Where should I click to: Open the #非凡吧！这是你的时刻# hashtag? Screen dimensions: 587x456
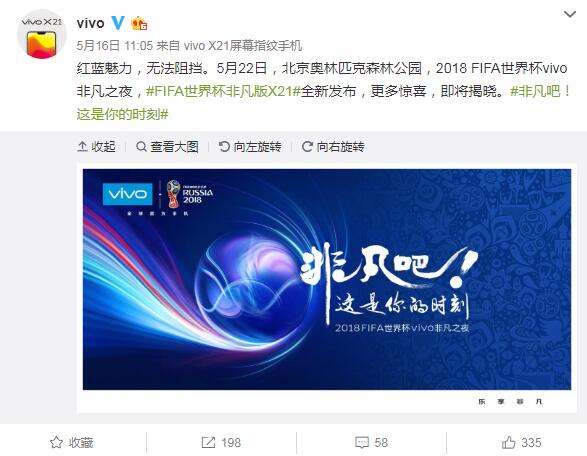coord(324,103)
